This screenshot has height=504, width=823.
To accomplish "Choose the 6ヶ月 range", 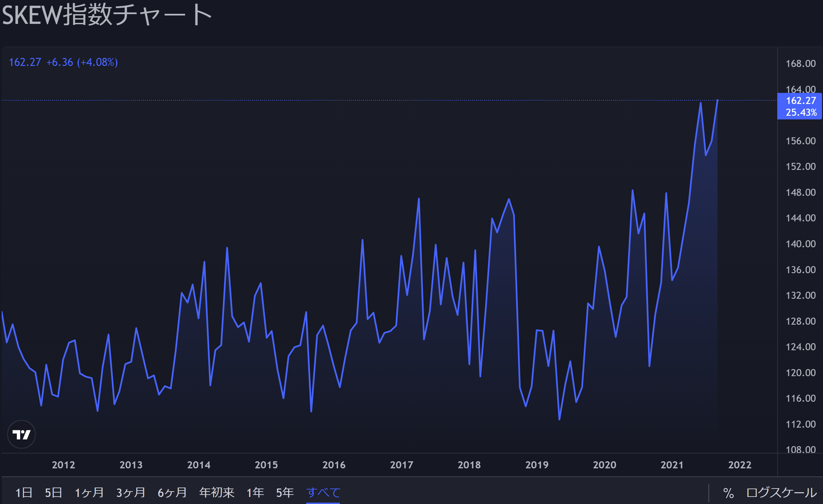I will coord(172,493).
